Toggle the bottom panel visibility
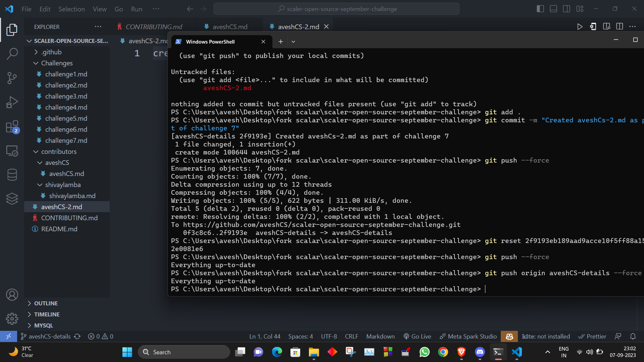This screenshot has width=644, height=362. pyautogui.click(x=553, y=9)
